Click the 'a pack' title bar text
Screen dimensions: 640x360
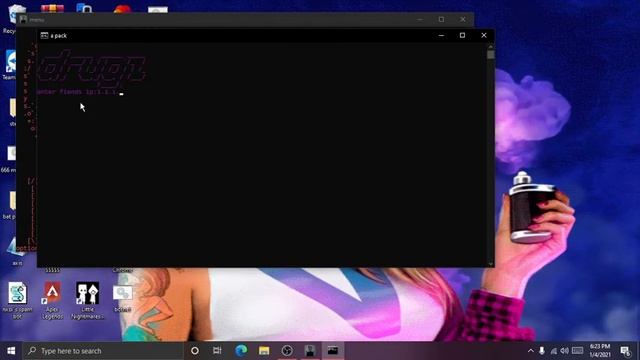point(59,36)
